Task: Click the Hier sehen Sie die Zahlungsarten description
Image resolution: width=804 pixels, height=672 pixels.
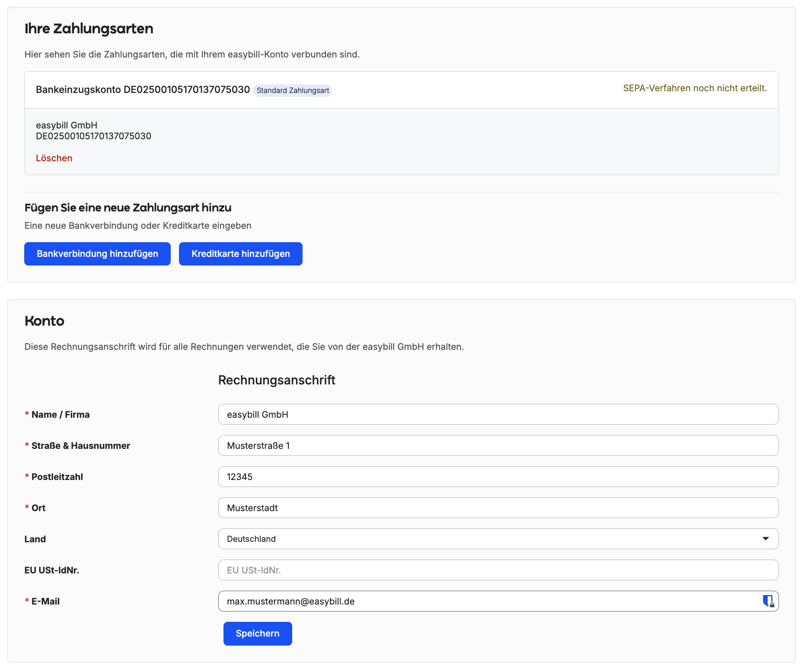Action: [192, 54]
